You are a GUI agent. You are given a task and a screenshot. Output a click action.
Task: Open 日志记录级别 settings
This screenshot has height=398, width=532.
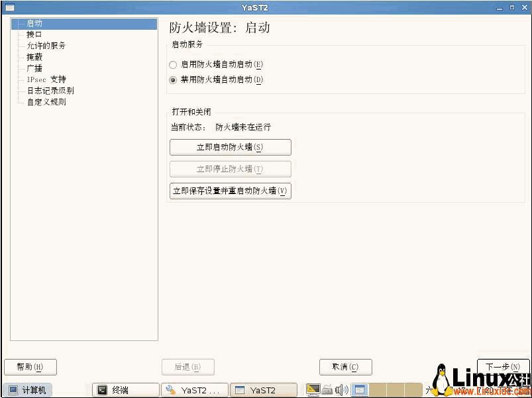click(x=50, y=91)
